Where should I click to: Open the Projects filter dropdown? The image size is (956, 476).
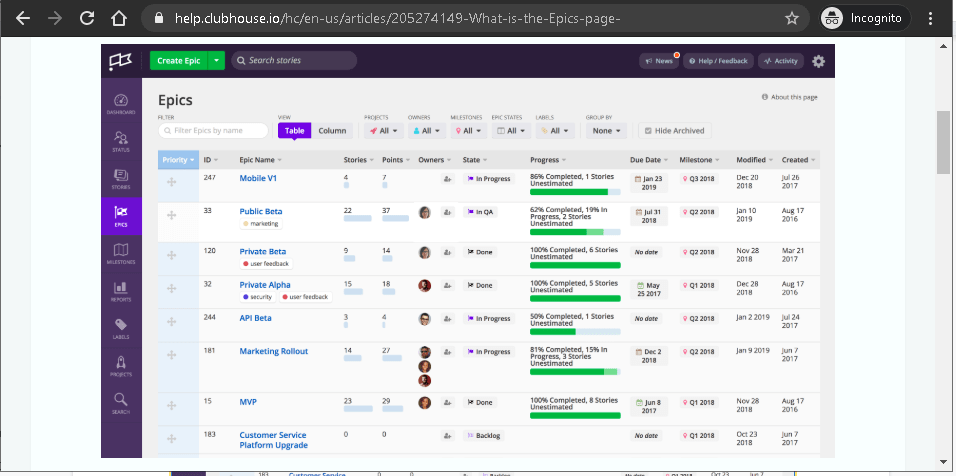click(385, 130)
